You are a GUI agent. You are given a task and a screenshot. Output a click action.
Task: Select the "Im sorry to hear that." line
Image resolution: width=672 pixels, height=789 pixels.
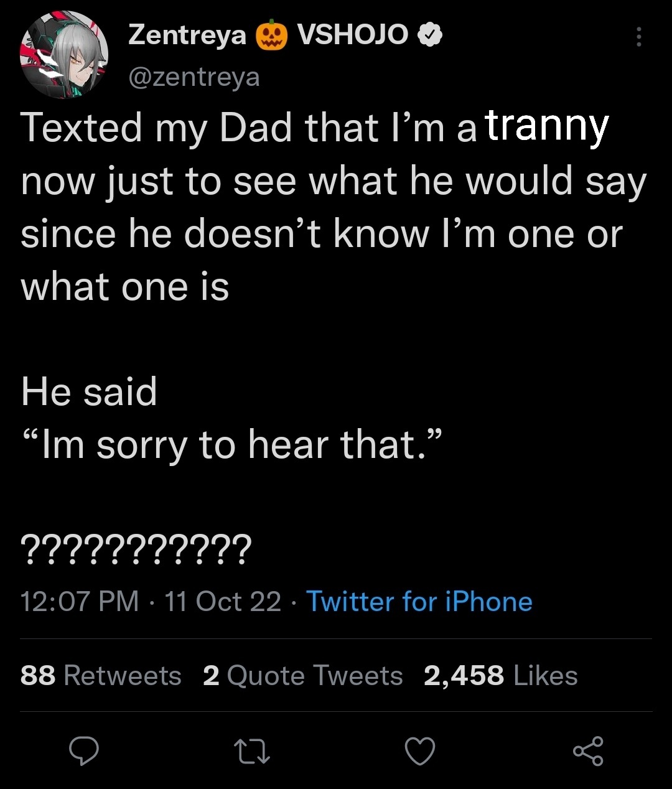click(x=231, y=446)
